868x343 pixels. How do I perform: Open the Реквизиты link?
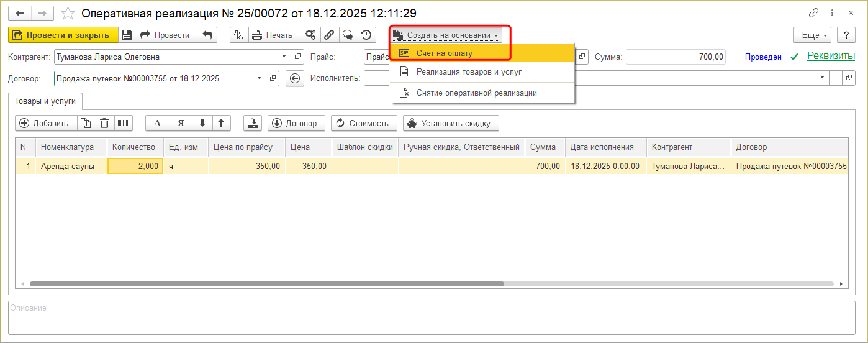[831, 56]
